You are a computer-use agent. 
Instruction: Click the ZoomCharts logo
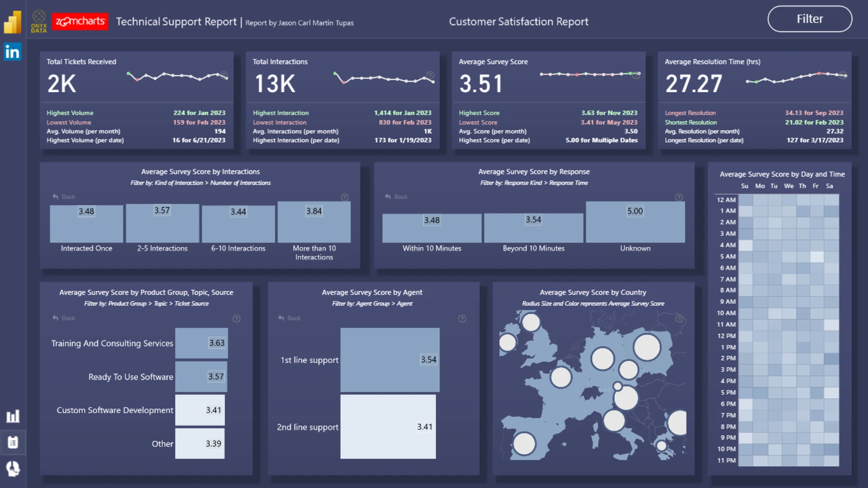(80, 21)
